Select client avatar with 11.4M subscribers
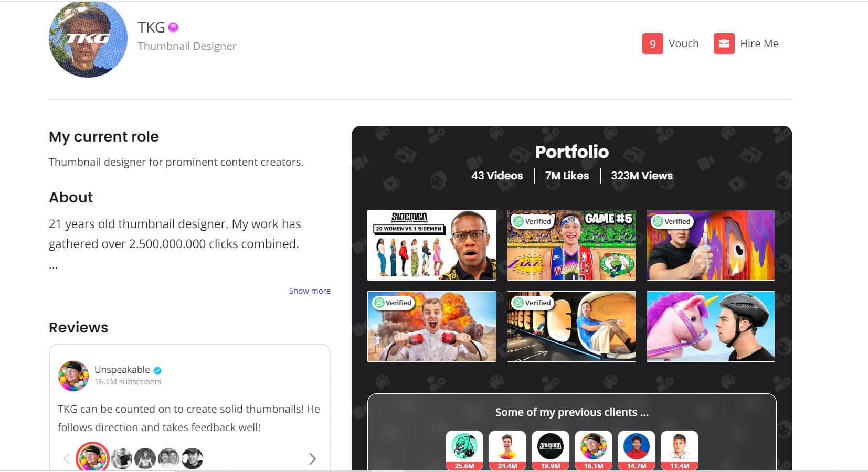Screen dimensions: 868x472 [680, 450]
